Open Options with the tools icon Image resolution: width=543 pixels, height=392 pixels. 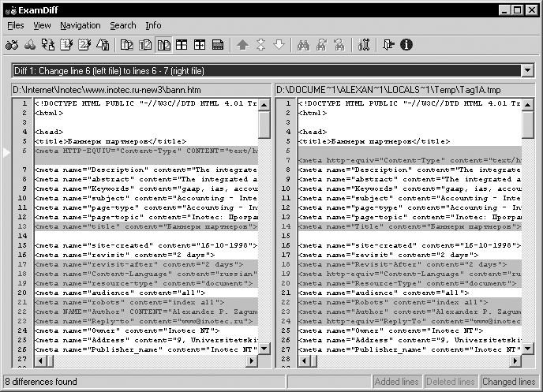click(x=364, y=45)
